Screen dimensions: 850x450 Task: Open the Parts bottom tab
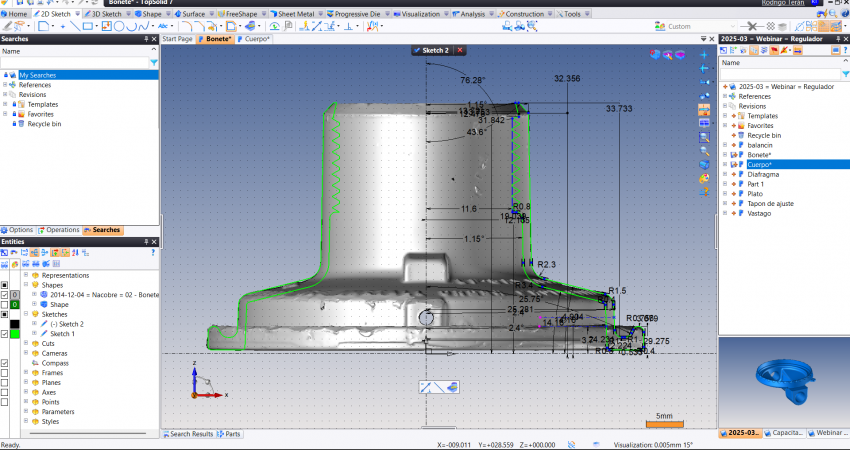[229, 434]
